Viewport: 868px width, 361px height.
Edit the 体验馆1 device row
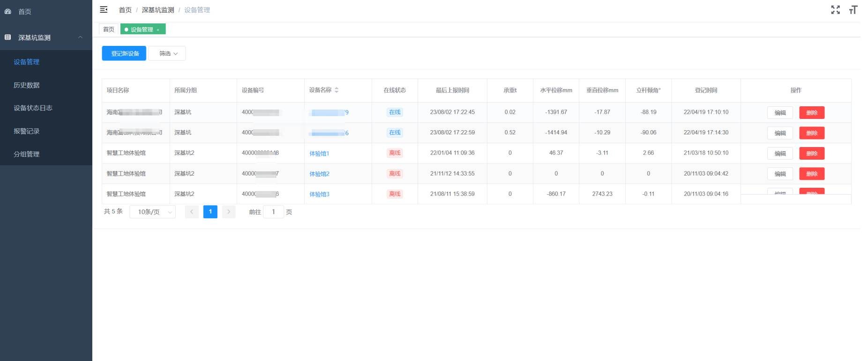pyautogui.click(x=780, y=154)
